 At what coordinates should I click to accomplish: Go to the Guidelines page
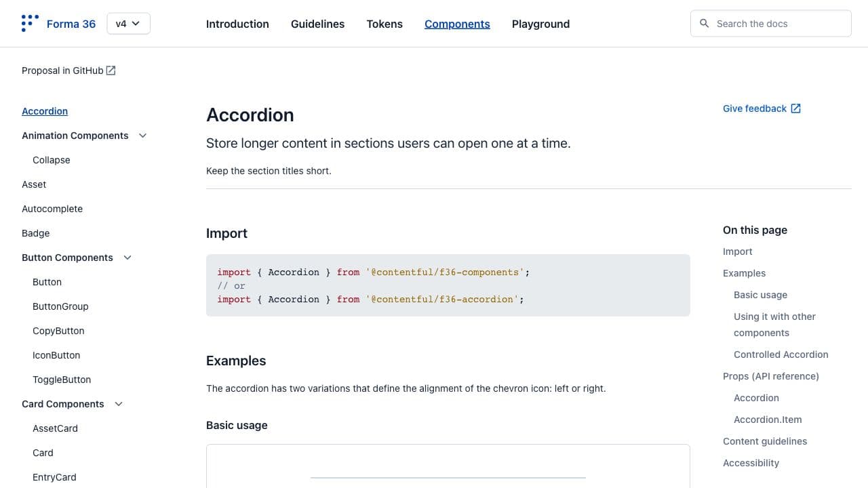[x=317, y=24]
